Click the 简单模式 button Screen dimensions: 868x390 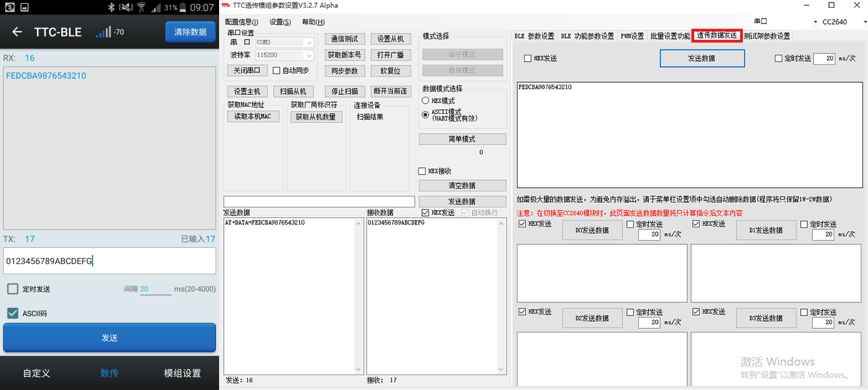462,139
